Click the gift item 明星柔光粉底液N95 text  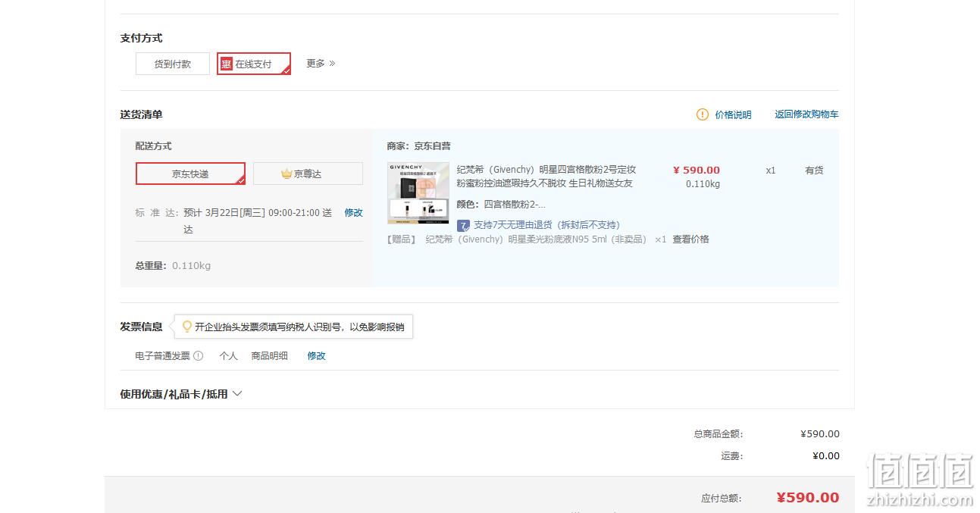point(536,239)
